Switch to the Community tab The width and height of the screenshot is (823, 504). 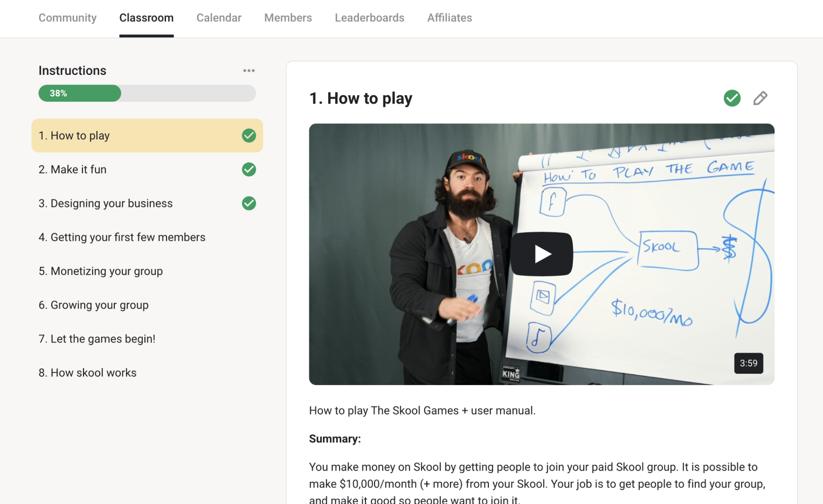point(67,18)
